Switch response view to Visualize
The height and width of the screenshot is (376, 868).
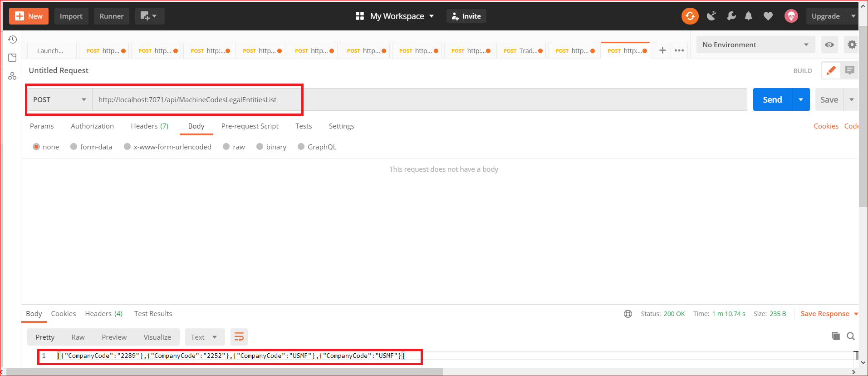157,337
